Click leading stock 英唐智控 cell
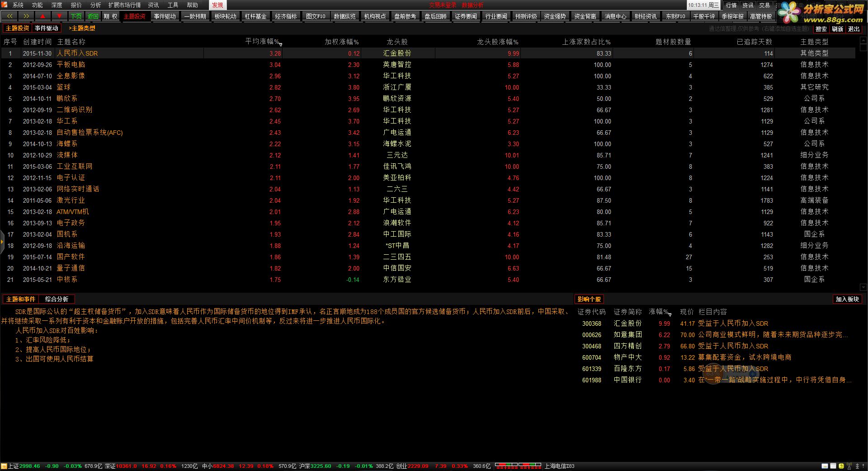868x471 pixels. (397, 65)
